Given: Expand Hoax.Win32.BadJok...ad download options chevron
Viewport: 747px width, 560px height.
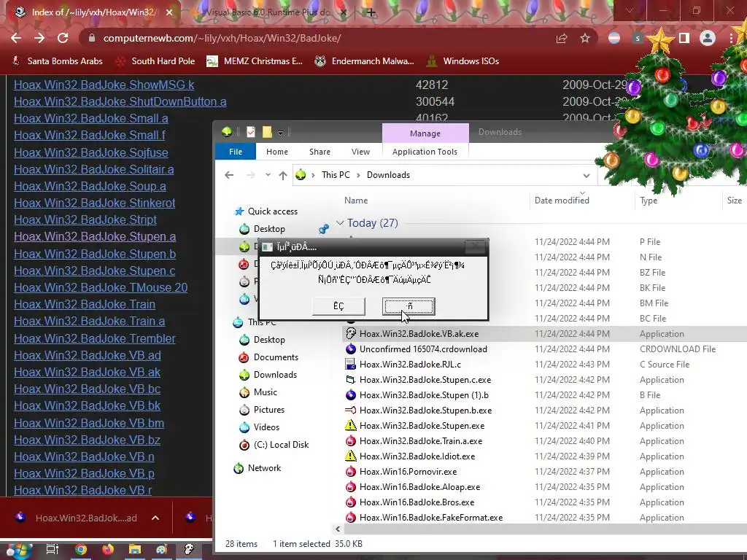Looking at the screenshot, I should 155,518.
